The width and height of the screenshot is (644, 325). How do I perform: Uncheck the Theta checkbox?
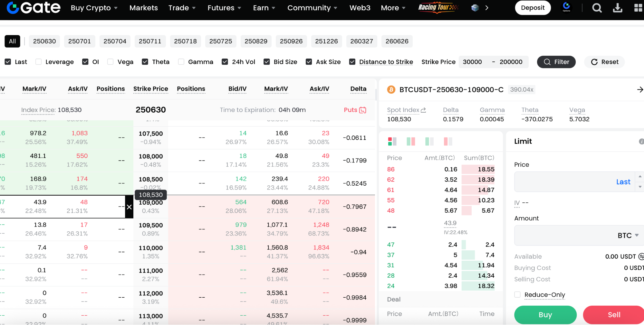click(x=145, y=62)
